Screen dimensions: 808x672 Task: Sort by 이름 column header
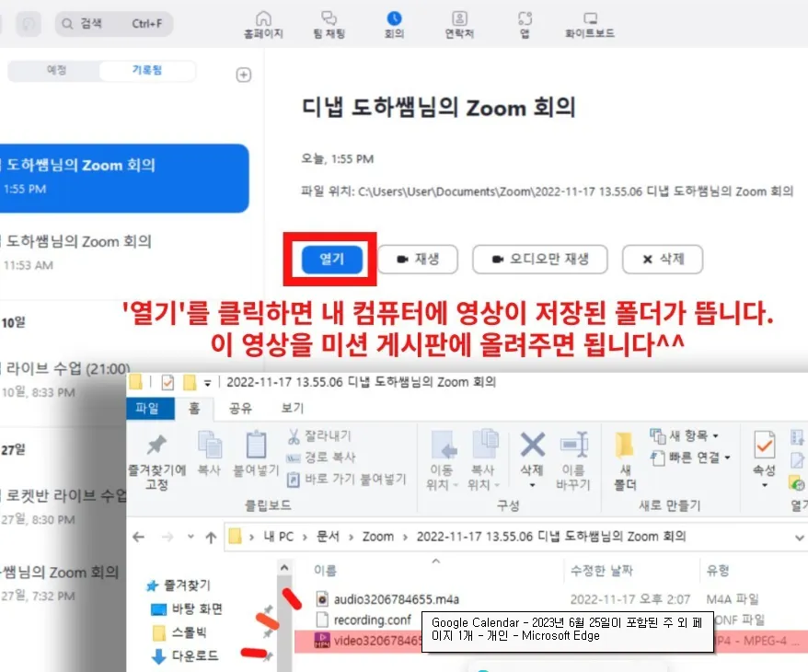pos(325,571)
